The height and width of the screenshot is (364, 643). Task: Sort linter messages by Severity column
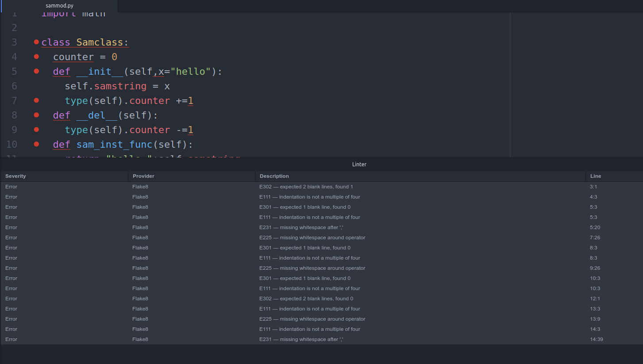tap(16, 176)
